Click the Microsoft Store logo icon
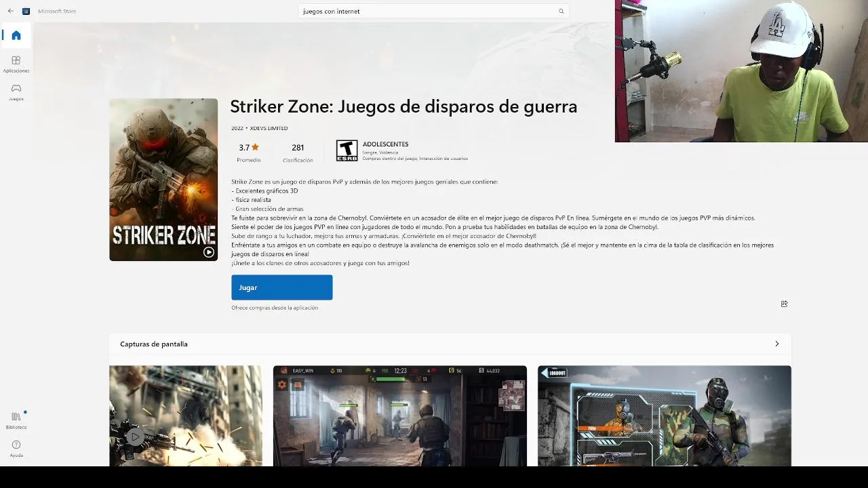 tap(26, 11)
